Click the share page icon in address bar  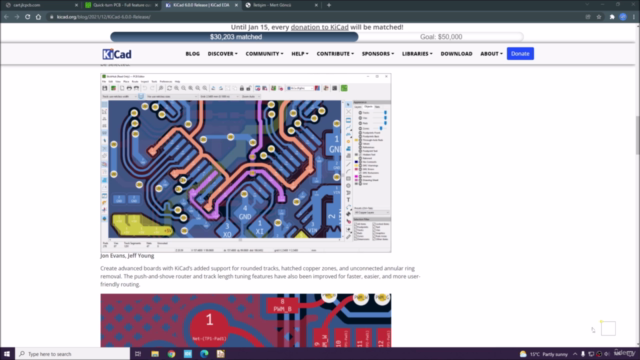[588, 17]
